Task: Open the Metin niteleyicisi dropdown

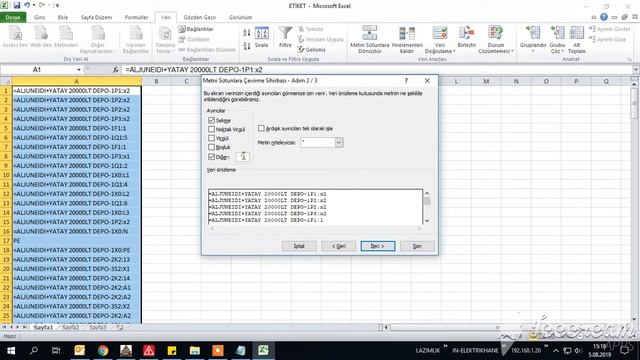Action: pos(339,142)
